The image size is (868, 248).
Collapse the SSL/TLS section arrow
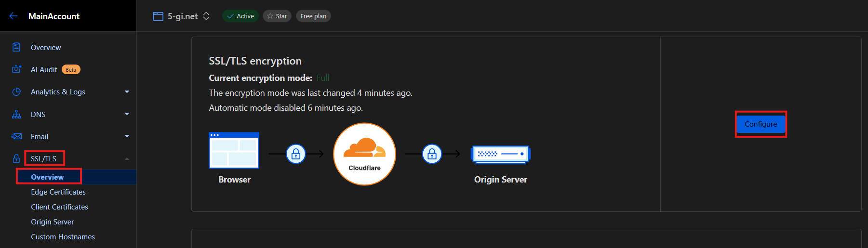point(127,158)
